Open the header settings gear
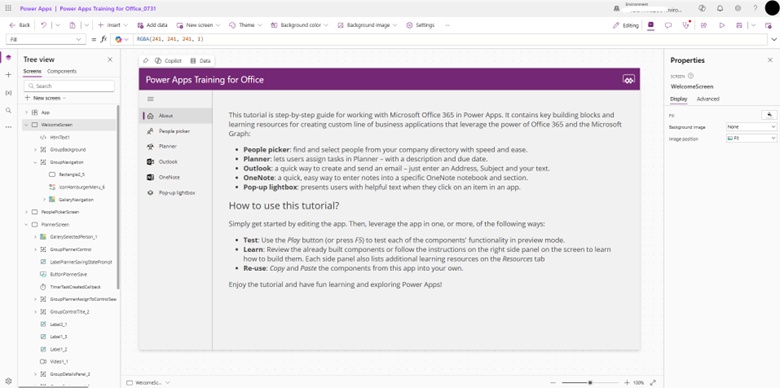 (x=738, y=8)
